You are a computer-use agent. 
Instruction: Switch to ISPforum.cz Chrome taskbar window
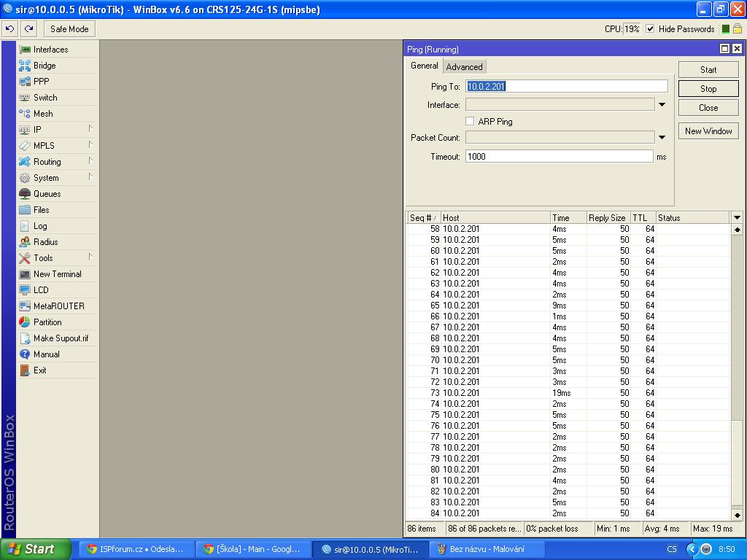coord(136,549)
